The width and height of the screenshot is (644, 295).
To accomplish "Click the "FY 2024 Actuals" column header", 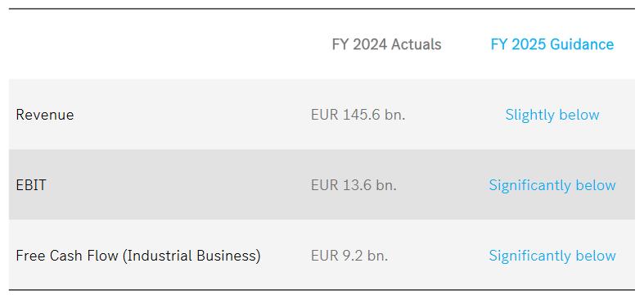I will (x=386, y=44).
